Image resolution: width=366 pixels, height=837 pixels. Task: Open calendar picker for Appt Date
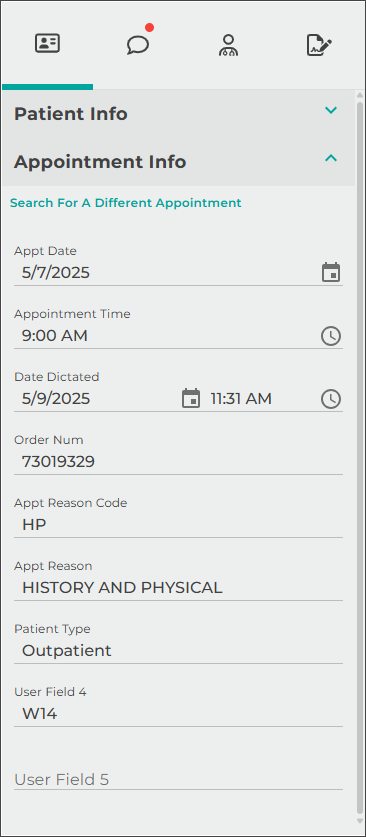point(331,272)
